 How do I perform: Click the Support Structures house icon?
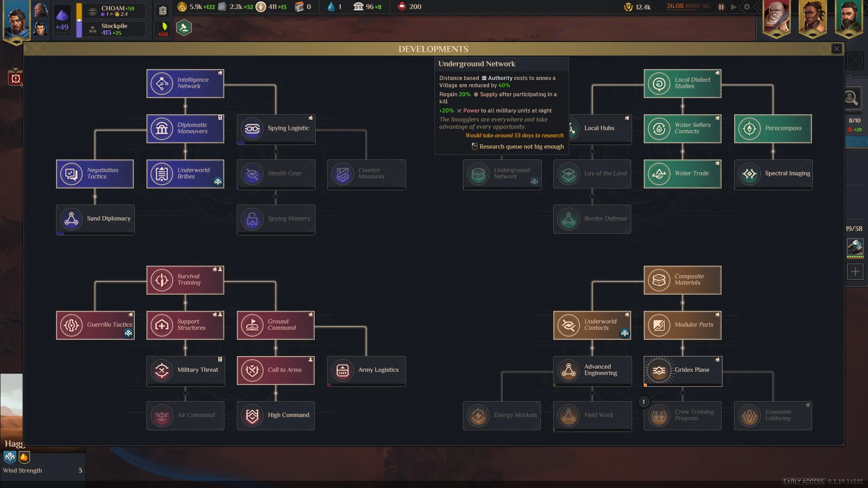pyautogui.click(x=162, y=325)
